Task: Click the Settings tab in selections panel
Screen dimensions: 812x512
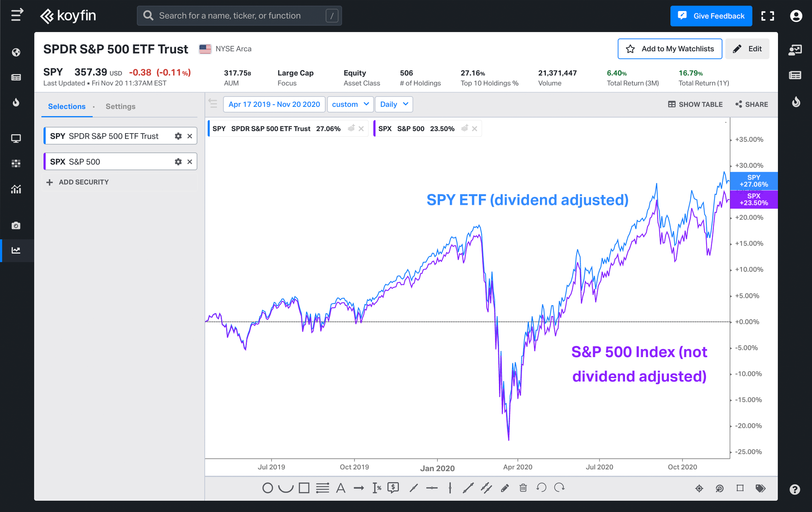Action: (x=120, y=107)
